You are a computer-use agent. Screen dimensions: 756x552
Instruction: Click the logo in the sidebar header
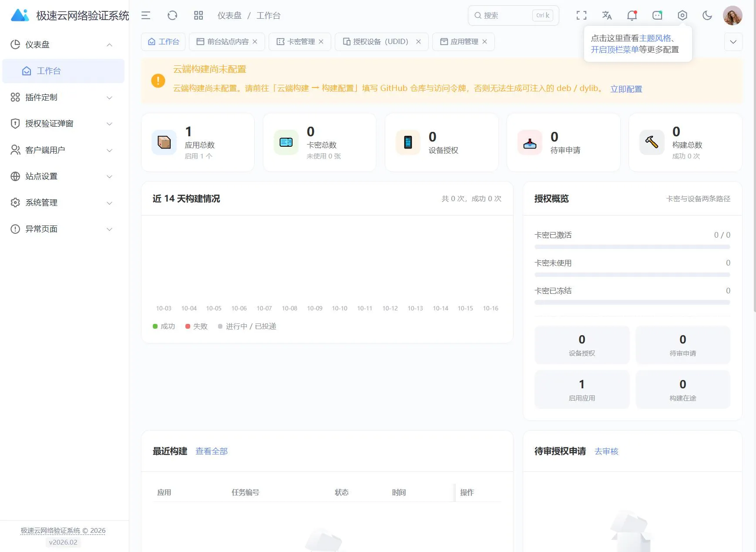[x=20, y=16]
